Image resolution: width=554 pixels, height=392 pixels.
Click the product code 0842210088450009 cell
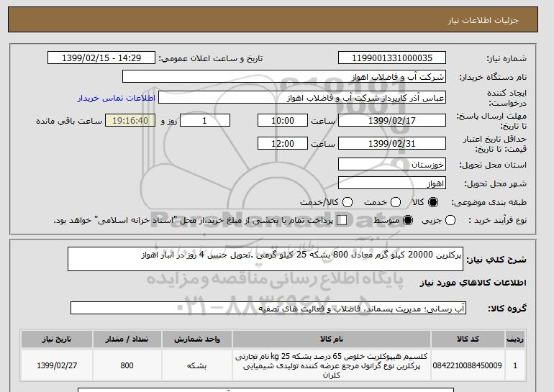click(x=468, y=365)
